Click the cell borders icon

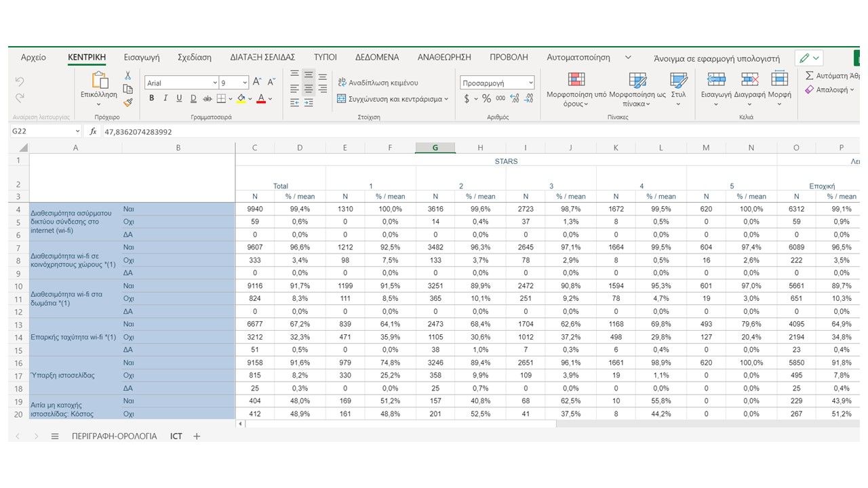[x=221, y=98]
